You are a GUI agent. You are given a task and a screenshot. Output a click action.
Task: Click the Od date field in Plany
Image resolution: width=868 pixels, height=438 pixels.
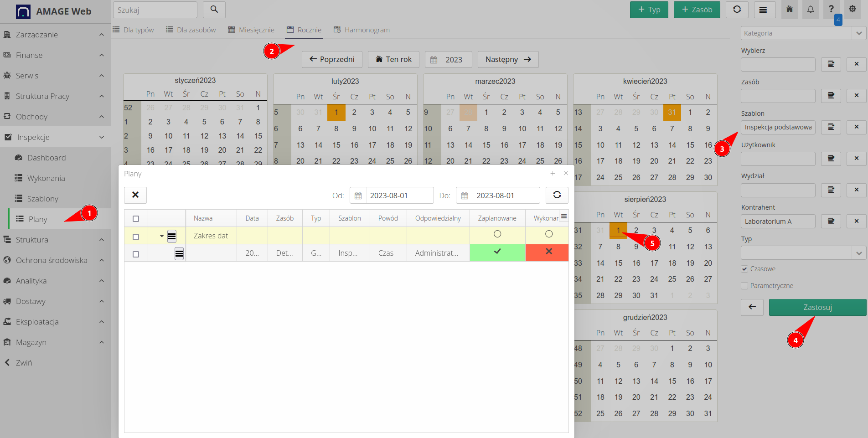(x=399, y=196)
